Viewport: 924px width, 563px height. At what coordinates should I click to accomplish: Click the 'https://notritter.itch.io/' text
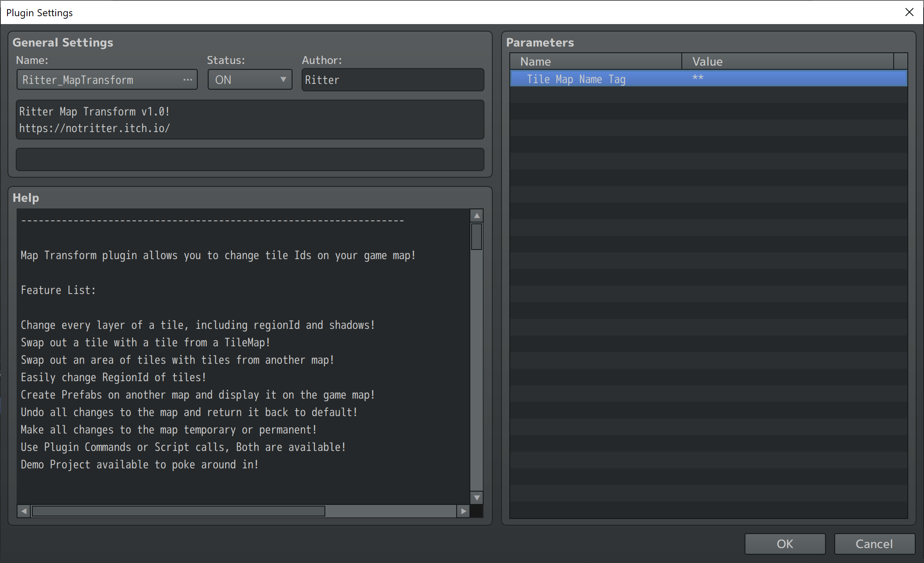point(95,128)
